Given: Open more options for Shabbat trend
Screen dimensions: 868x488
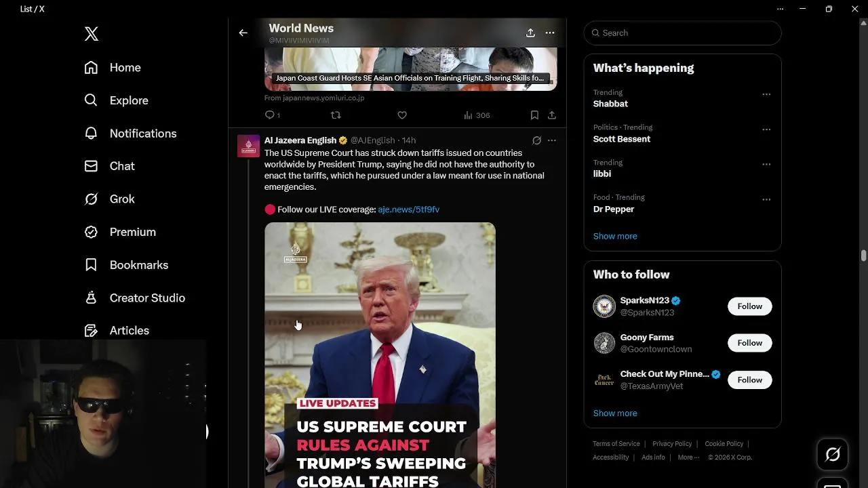Looking at the screenshot, I should 766,94.
